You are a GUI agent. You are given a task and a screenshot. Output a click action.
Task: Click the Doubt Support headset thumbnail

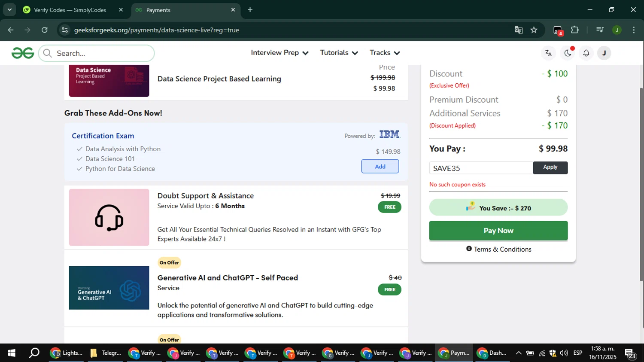pos(109,217)
